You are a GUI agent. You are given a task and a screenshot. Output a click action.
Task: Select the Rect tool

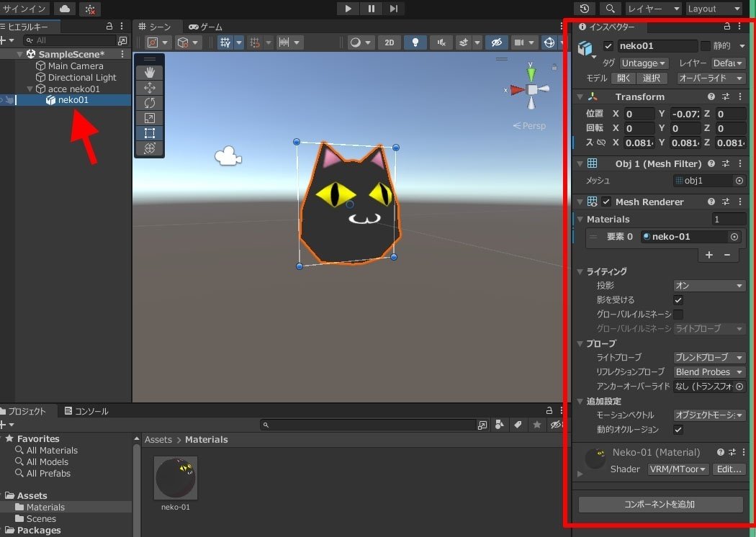pos(150,133)
